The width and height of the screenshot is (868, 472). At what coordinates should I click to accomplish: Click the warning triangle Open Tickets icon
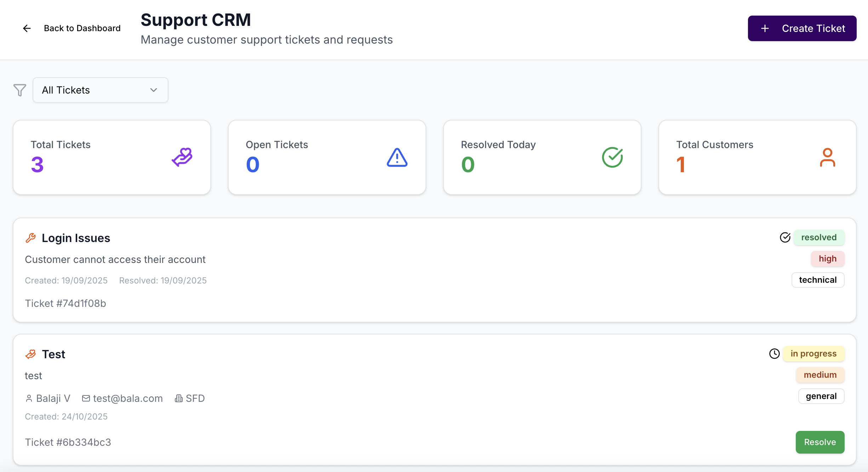coord(397,157)
